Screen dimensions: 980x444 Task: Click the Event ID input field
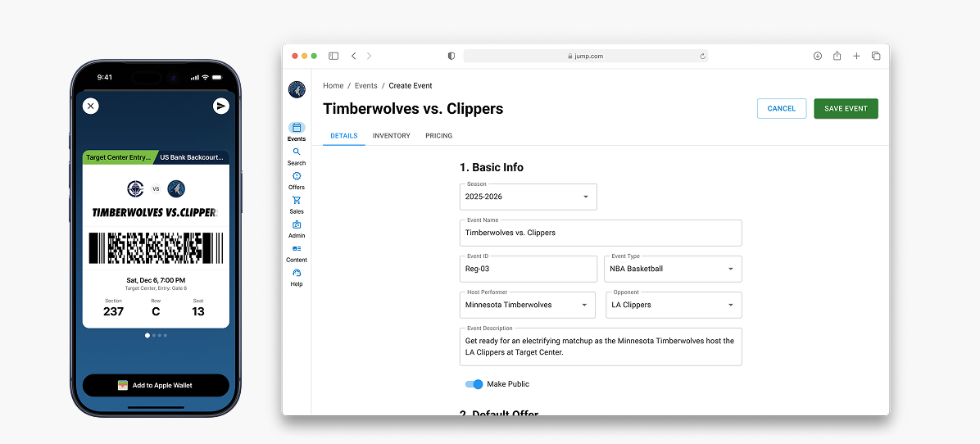tap(529, 270)
